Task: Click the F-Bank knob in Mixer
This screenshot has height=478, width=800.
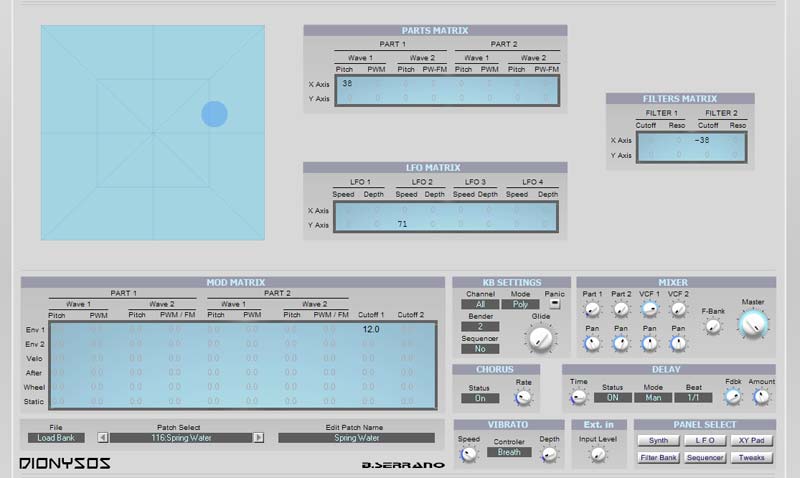Action: pos(713,326)
